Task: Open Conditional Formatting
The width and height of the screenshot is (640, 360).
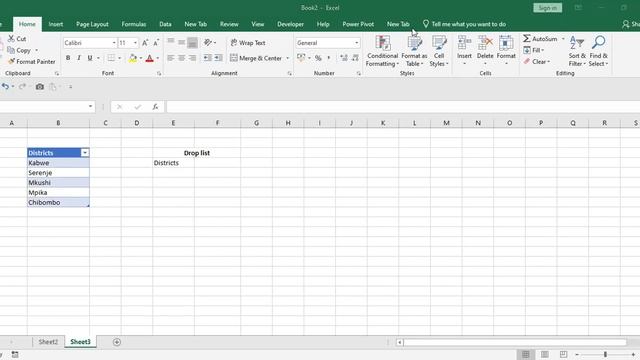Action: tap(382, 51)
